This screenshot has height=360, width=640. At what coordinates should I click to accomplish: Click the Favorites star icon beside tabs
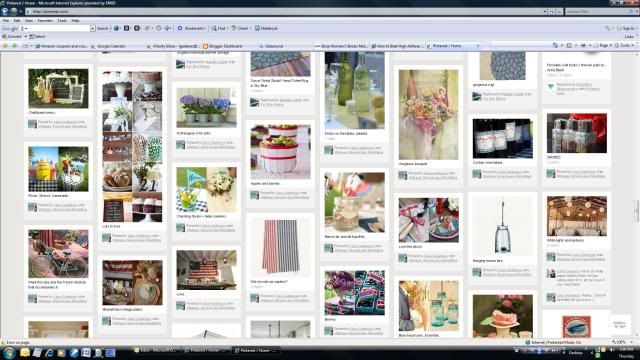coord(6,46)
